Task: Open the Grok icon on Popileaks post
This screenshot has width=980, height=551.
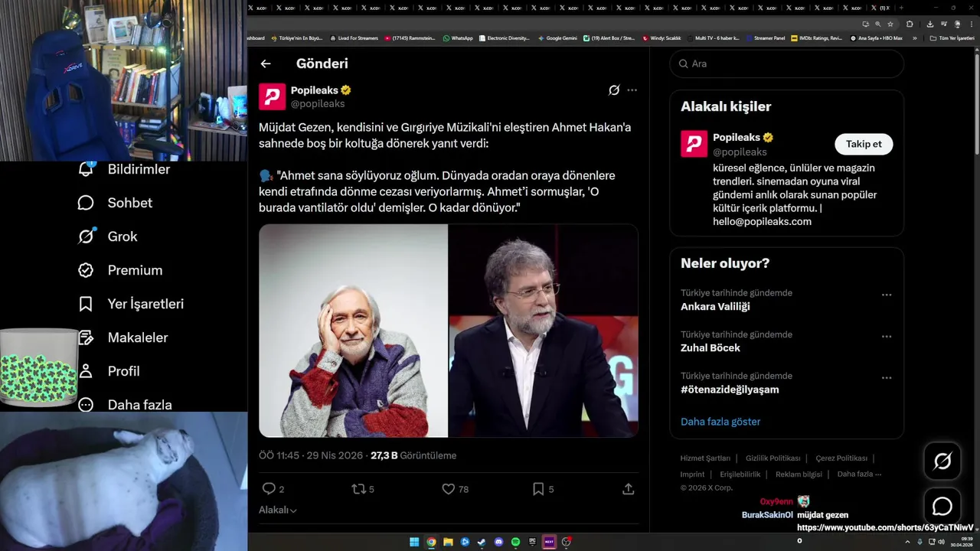Action: click(x=614, y=90)
